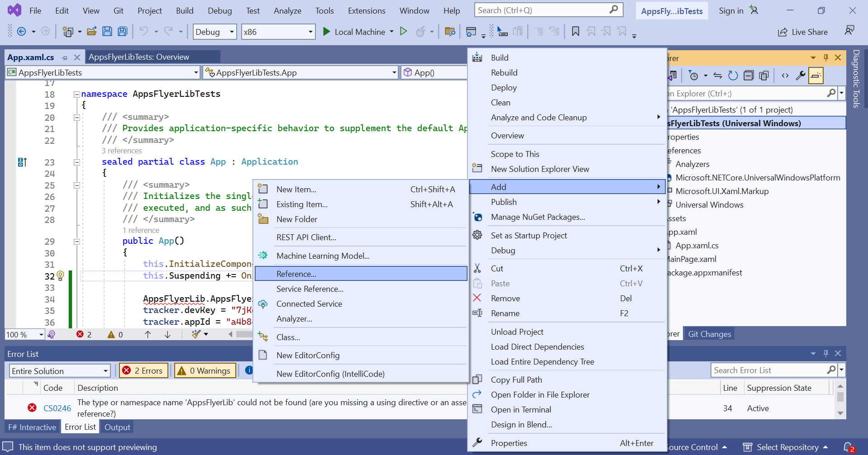Toggle Preview Selected Items in Solution Explorer
Screen dimensions: 868x455
pos(816,76)
